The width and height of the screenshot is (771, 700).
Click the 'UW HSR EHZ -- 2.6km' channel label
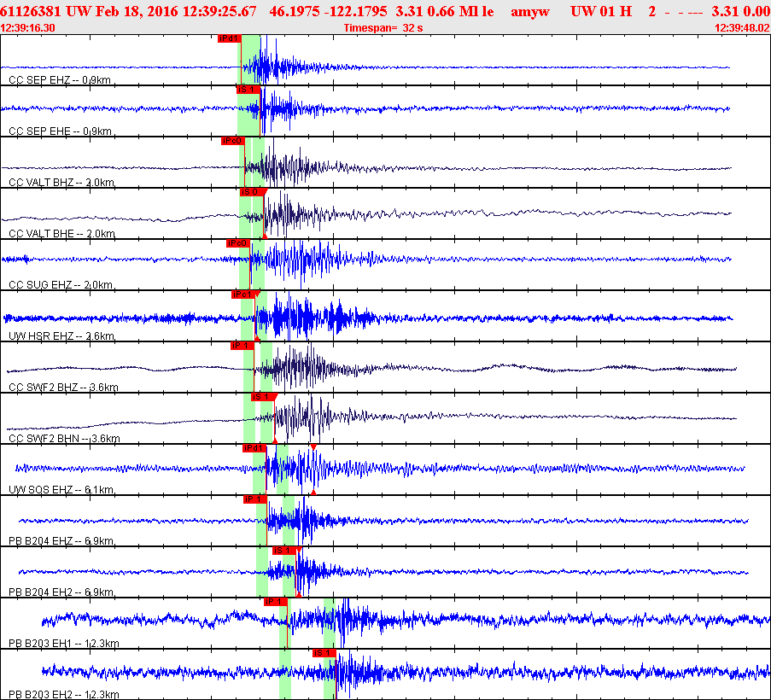[x=61, y=336]
